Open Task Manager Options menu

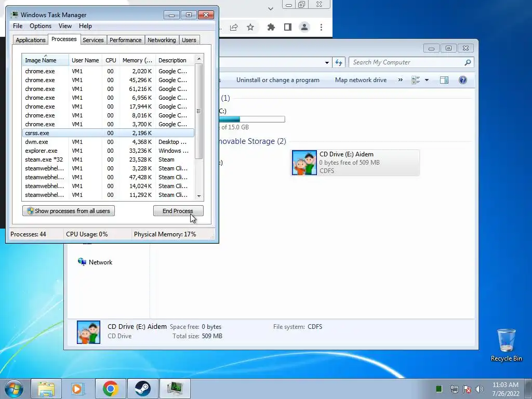tap(41, 26)
